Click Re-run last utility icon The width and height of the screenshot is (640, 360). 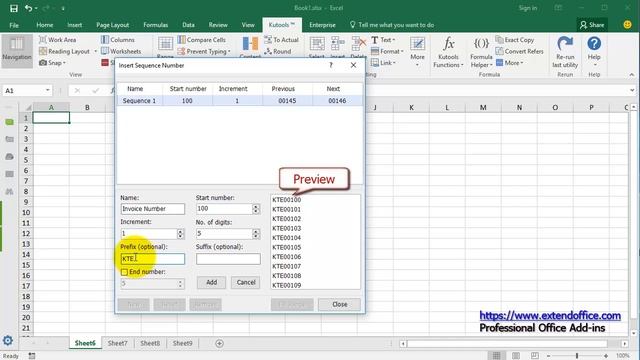[565, 43]
